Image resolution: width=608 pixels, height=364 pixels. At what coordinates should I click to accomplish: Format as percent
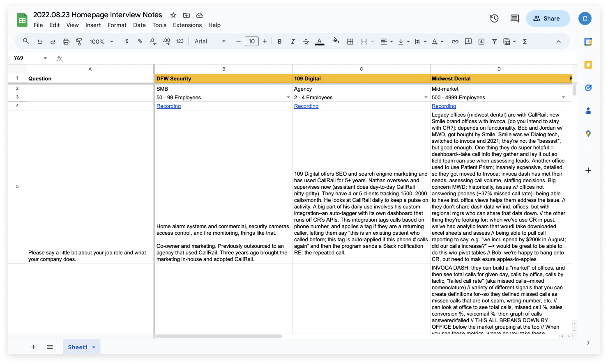(x=140, y=41)
